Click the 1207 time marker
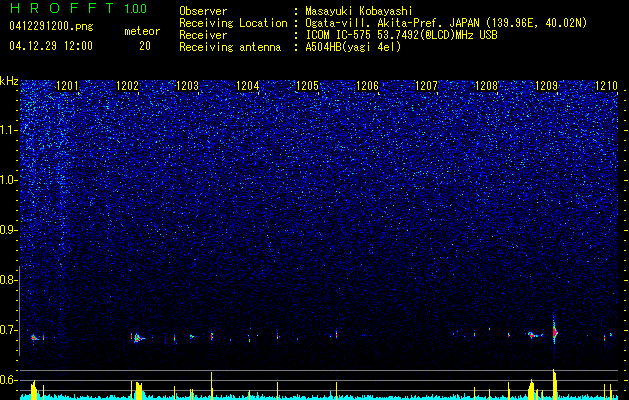Viewport: 629px width, 400px height. [426, 86]
